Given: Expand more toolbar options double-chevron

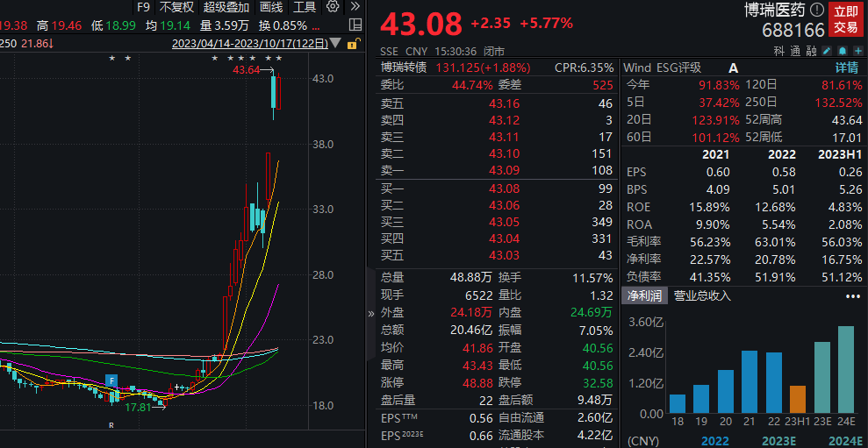Looking at the screenshot, I should [355, 7].
